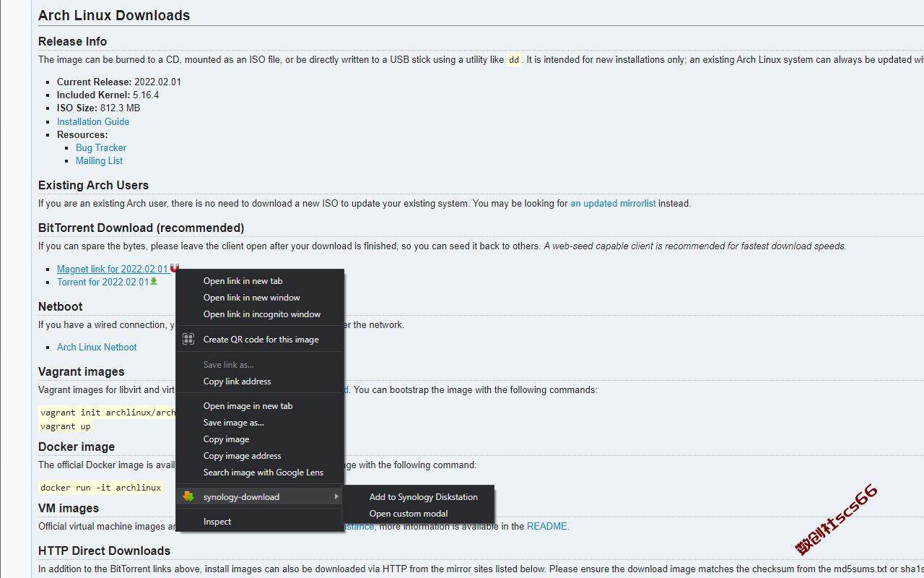
Task: Click the QR code icon in context menu
Action: point(188,339)
